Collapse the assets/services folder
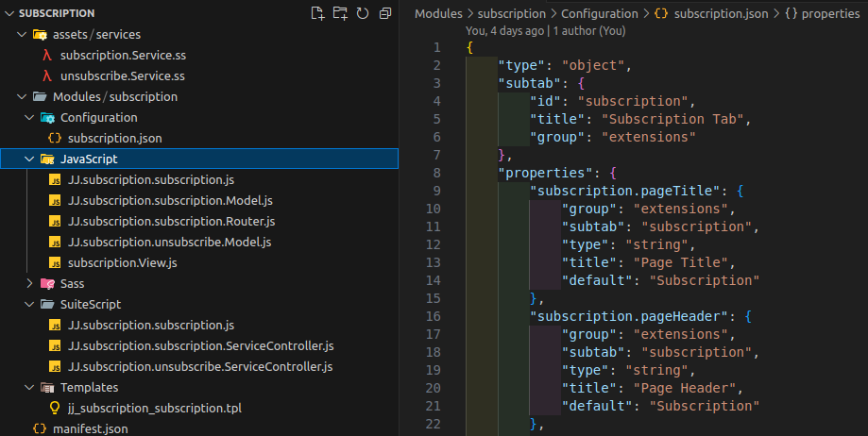This screenshot has height=436, width=868. [96, 34]
